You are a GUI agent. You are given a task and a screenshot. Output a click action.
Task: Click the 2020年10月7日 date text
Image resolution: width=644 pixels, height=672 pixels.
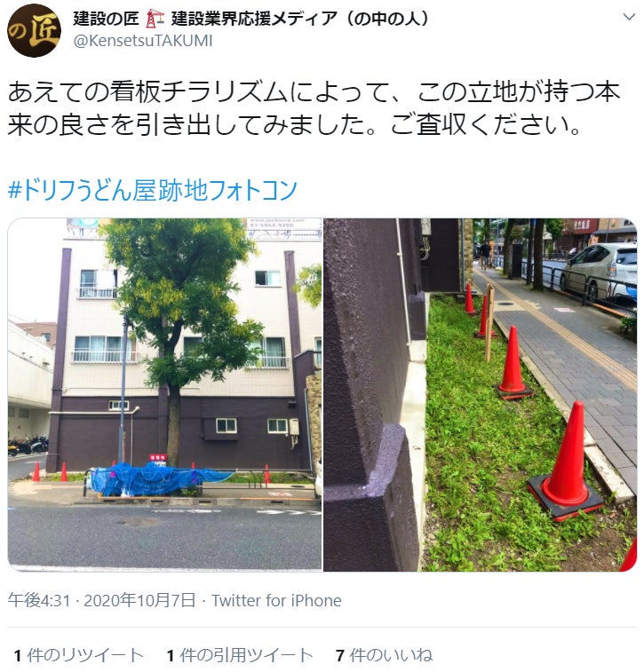139,600
